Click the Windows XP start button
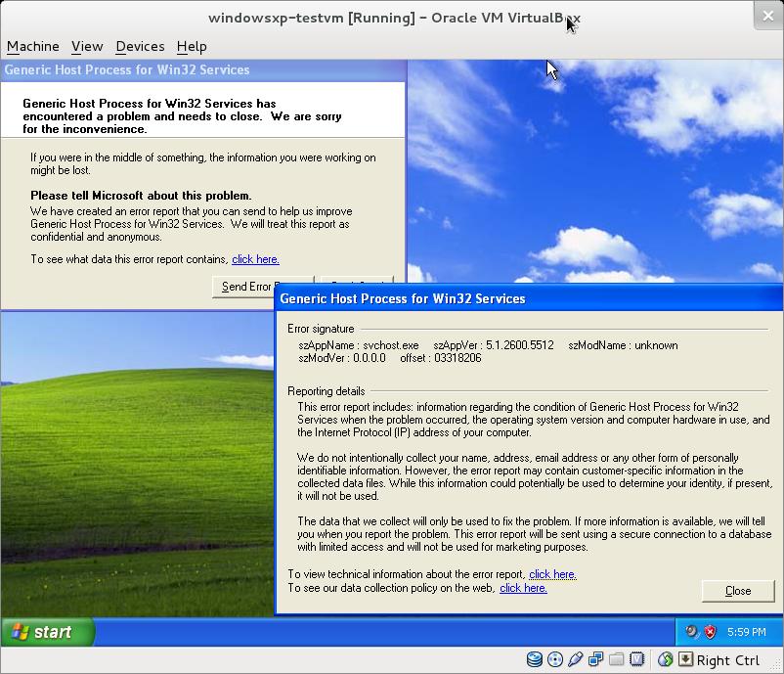Screen dimensions: 784x674 click(x=47, y=632)
